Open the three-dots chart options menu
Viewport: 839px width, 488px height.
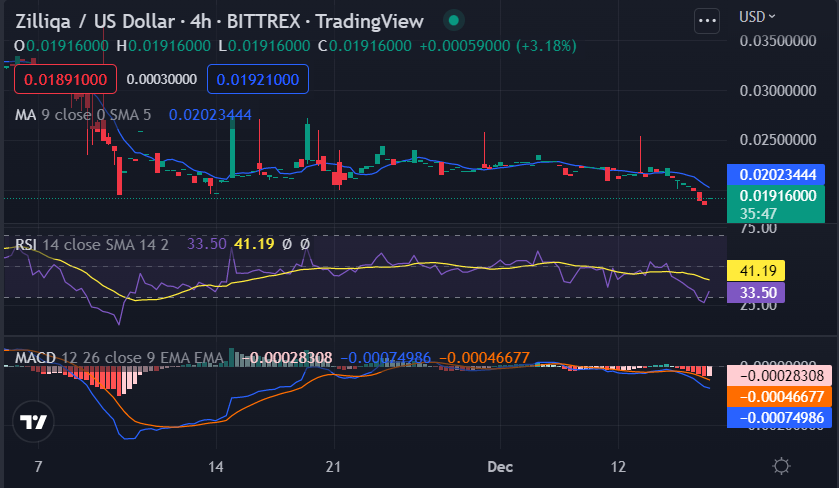point(707,21)
